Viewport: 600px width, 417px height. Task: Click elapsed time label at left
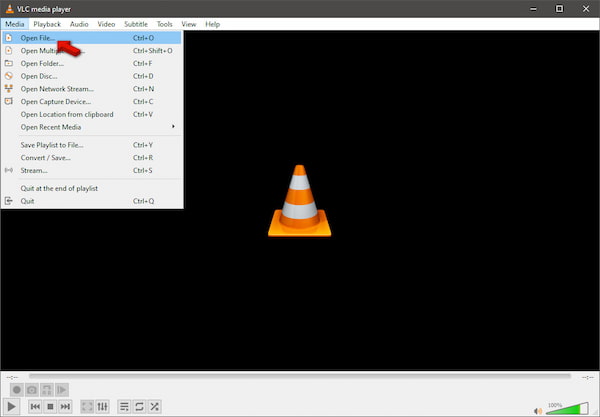[x=12, y=377]
